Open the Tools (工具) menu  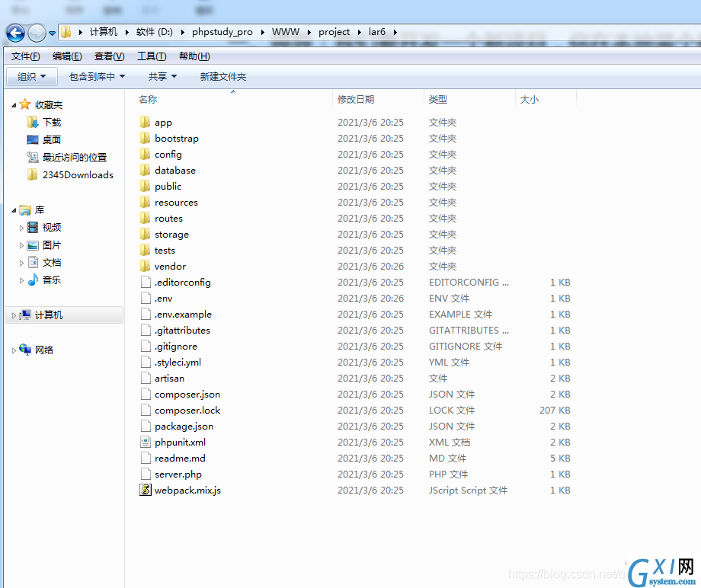(152, 56)
